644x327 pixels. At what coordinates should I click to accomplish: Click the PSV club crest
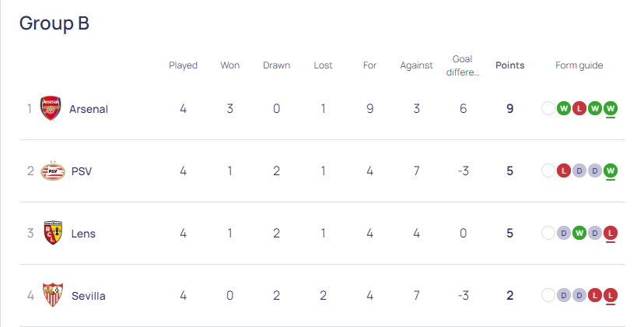tap(53, 171)
